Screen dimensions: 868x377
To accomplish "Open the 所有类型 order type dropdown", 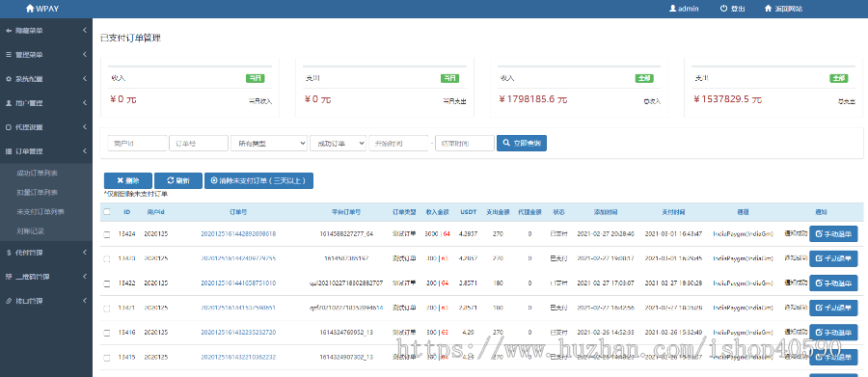I will click(269, 144).
